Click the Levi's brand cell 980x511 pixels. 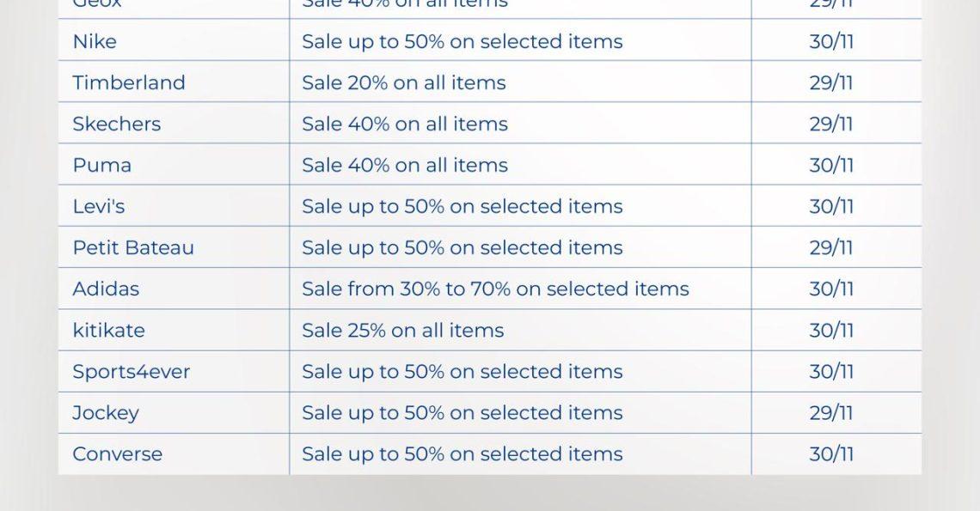coord(99,206)
